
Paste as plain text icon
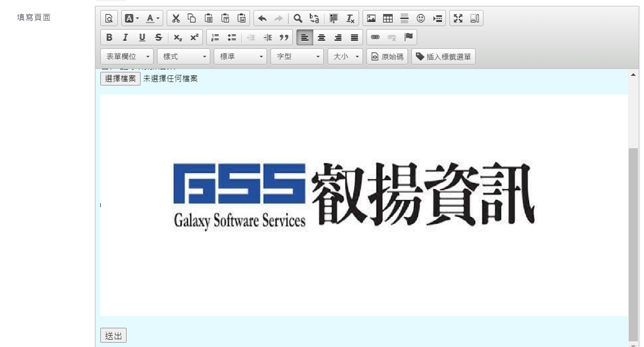point(225,18)
